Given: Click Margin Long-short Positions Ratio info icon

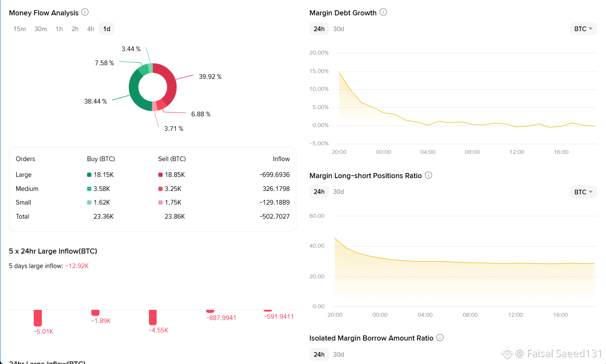Looking at the screenshot, I should tap(428, 175).
